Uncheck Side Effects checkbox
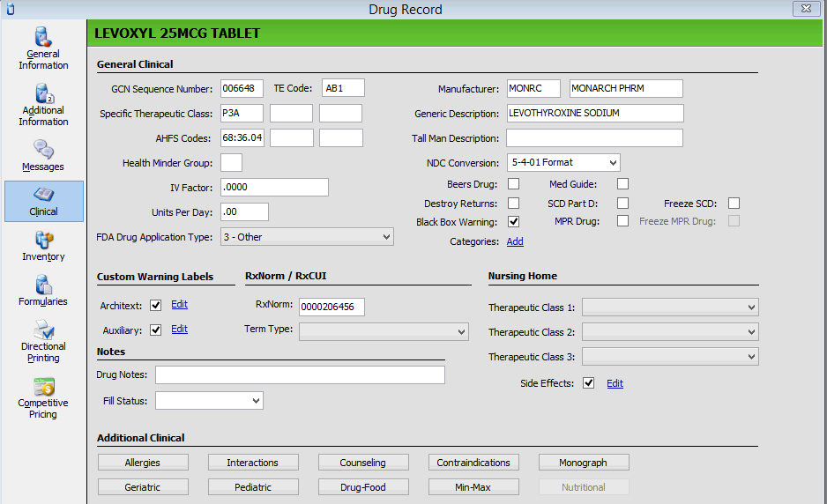Viewport: 827px width, 504px height. pyautogui.click(x=589, y=383)
